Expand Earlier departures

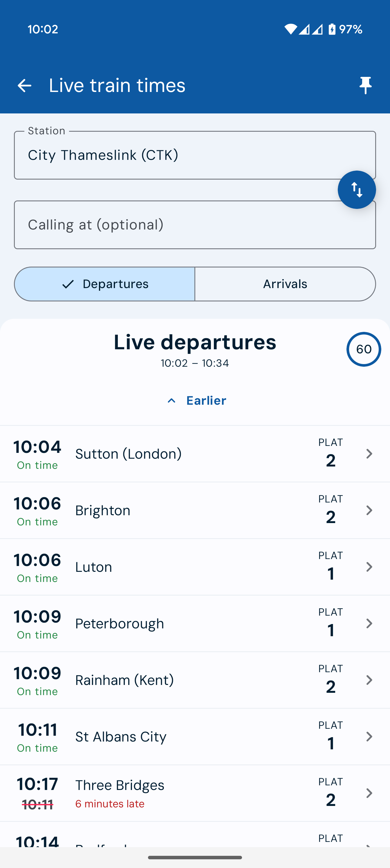tap(196, 401)
